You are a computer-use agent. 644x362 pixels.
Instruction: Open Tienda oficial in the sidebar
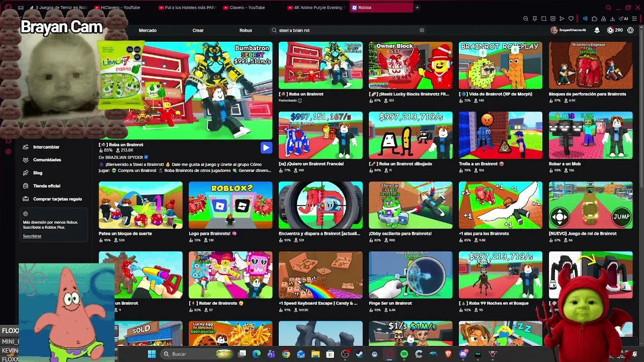47,186
